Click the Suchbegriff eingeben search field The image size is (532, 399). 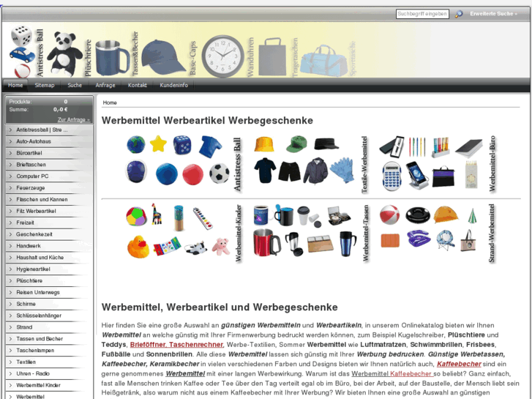coord(422,14)
